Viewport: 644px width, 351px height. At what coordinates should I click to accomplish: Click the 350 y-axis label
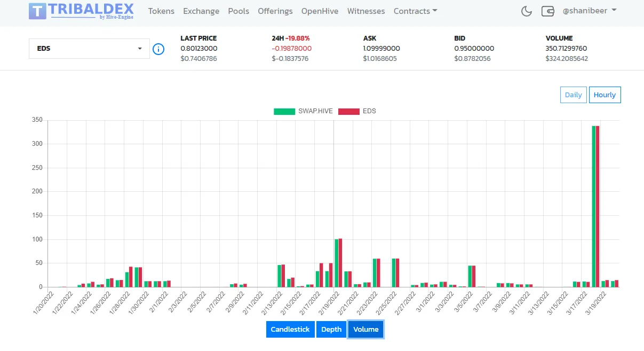(37, 120)
